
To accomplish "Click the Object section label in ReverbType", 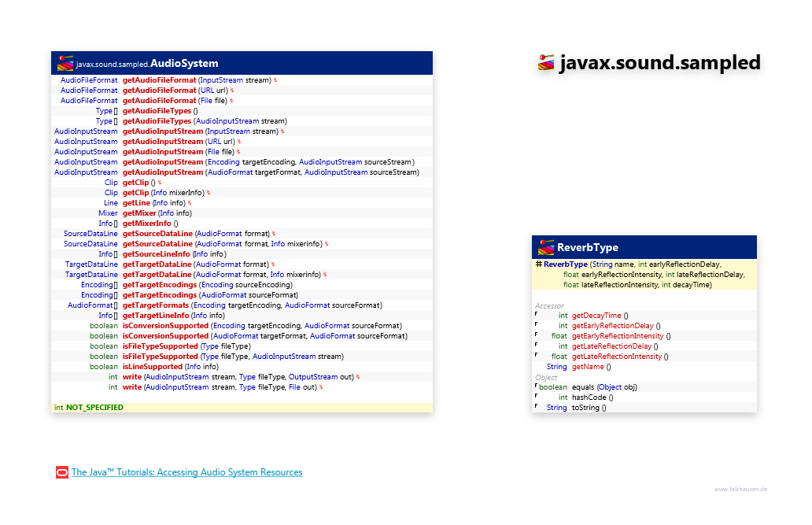I will 546,377.
